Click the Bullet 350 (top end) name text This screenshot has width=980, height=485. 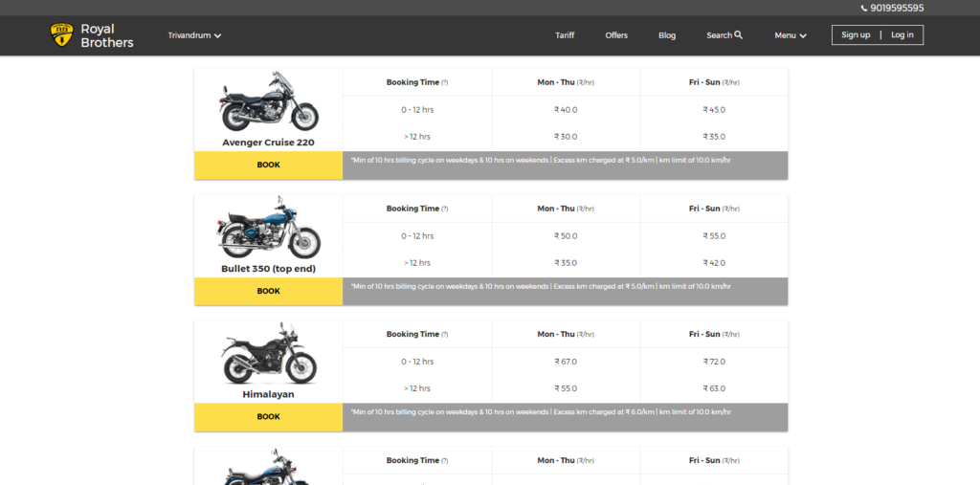point(268,269)
